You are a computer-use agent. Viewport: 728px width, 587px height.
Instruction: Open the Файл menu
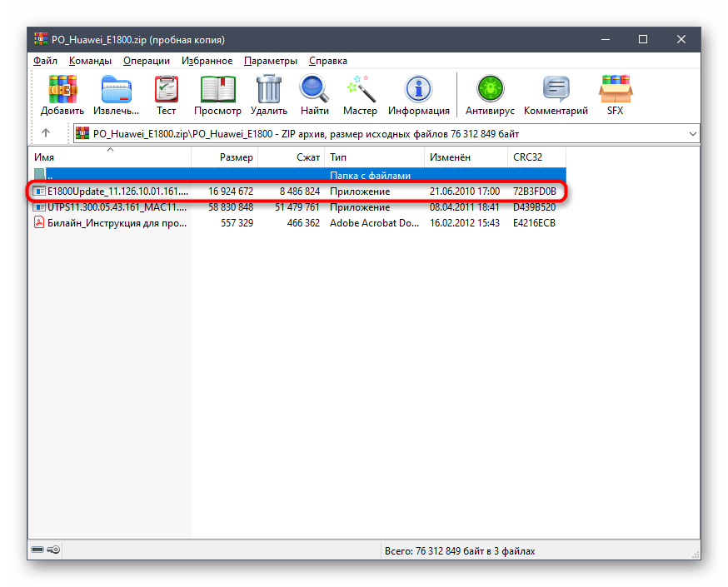point(45,61)
